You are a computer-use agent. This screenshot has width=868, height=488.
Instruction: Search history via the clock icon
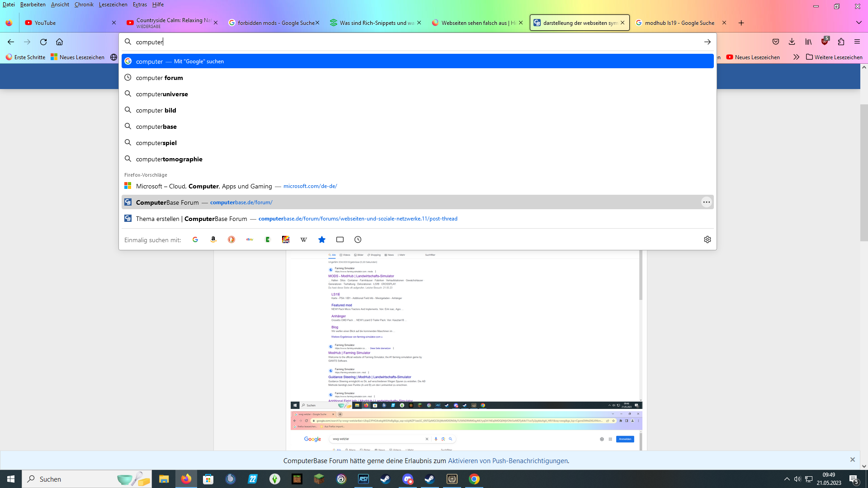click(x=358, y=239)
